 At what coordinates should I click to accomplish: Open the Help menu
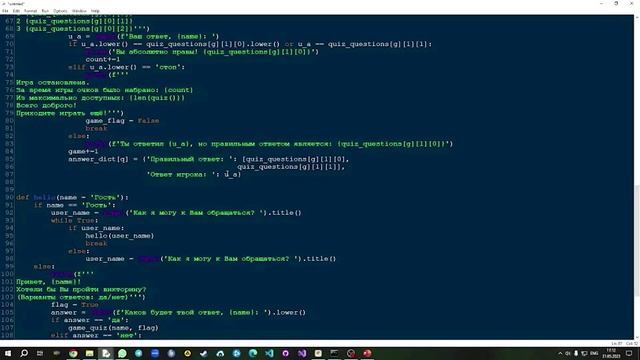95,11
